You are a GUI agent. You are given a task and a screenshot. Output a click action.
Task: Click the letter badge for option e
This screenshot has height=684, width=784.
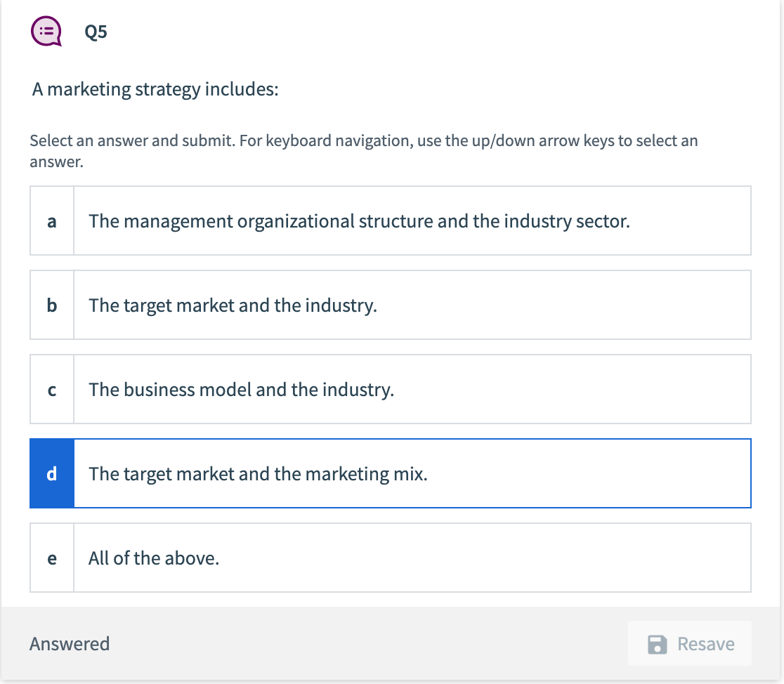tap(51, 558)
